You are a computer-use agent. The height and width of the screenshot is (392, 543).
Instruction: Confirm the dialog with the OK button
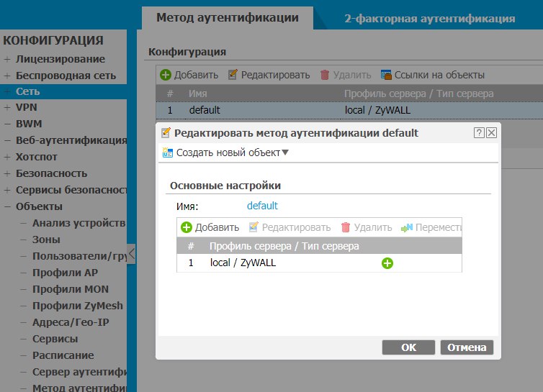coord(408,347)
